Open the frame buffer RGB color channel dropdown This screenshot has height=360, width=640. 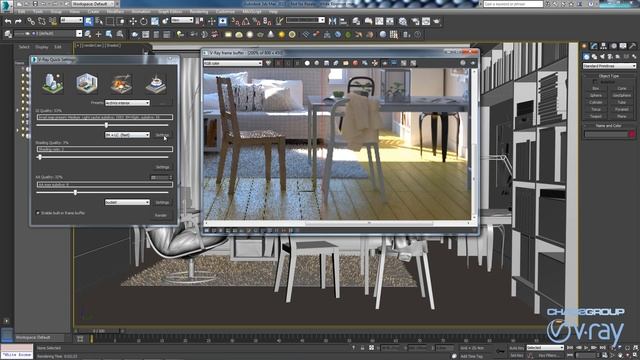pyautogui.click(x=233, y=63)
